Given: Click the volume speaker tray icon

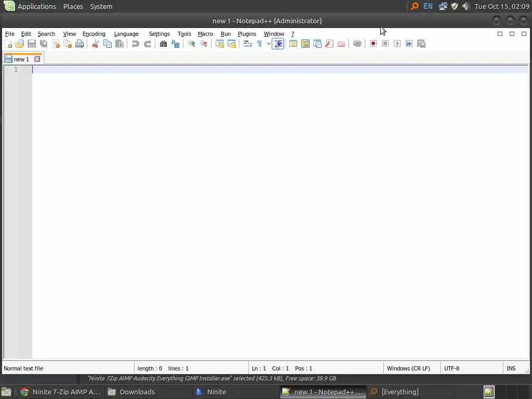Looking at the screenshot, I should click(x=465, y=6).
